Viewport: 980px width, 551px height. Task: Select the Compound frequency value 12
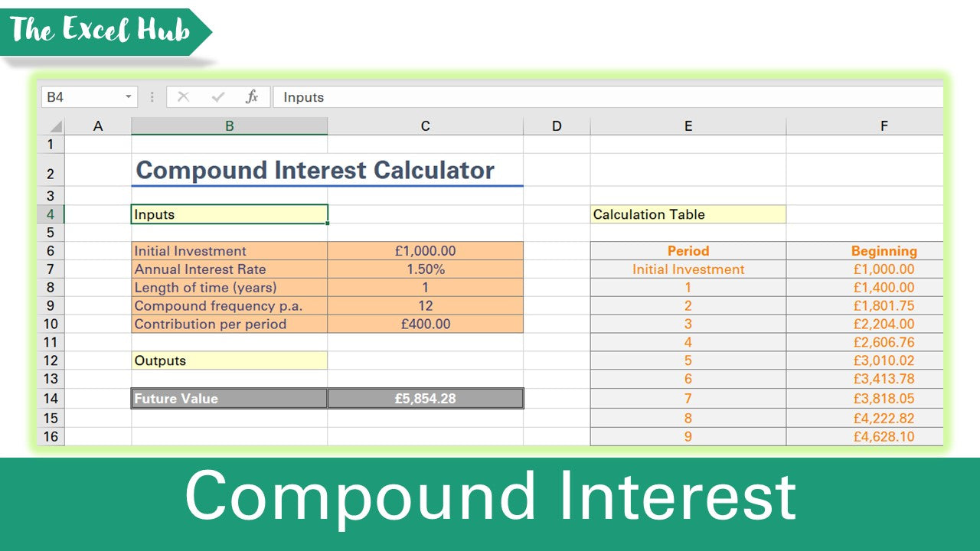426,305
